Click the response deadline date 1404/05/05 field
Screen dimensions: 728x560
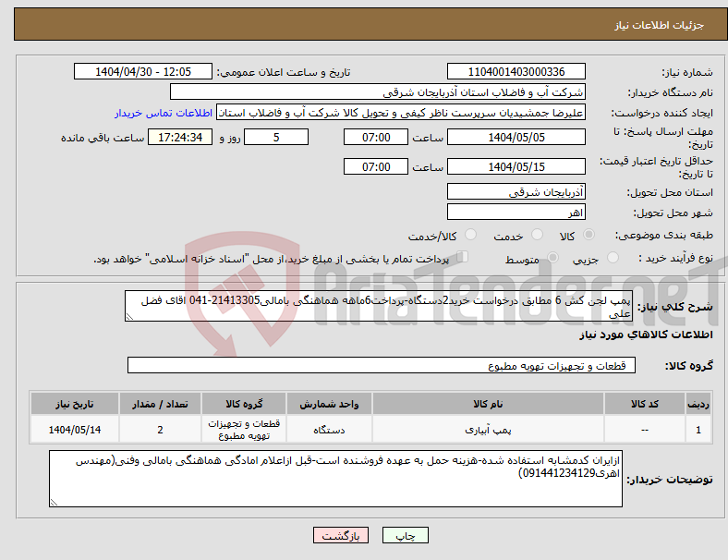pyautogui.click(x=516, y=138)
